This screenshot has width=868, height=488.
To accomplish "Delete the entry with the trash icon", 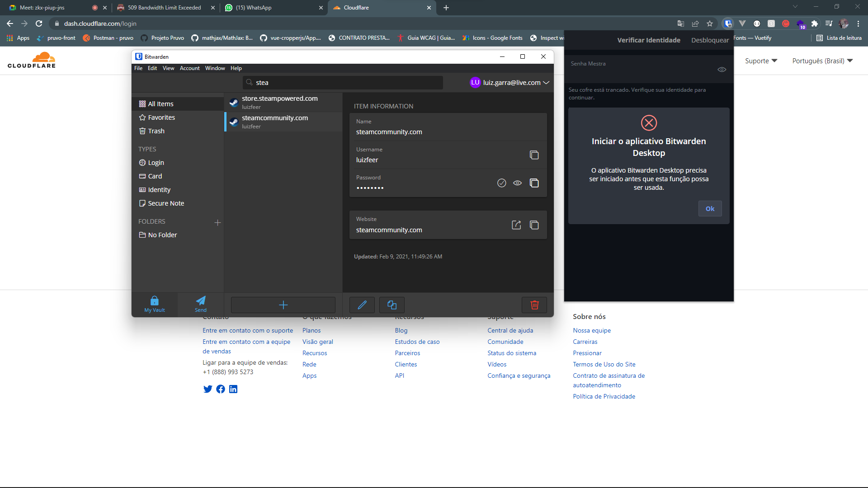I will [534, 305].
